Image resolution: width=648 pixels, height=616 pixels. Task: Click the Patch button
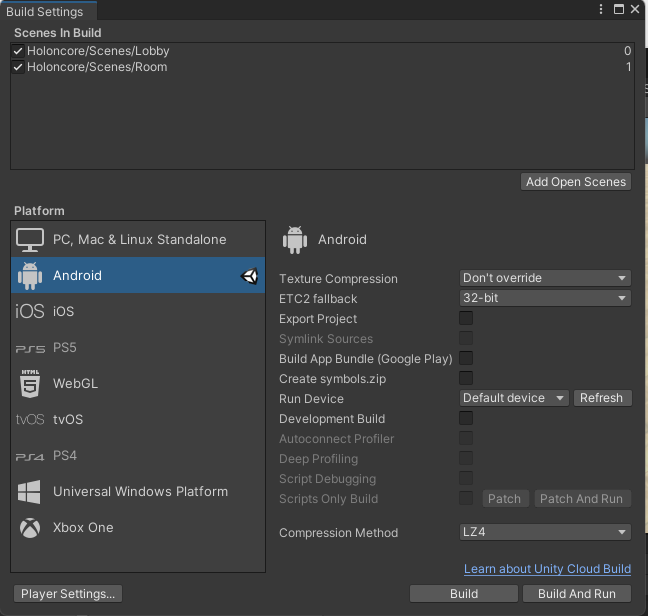pyautogui.click(x=505, y=499)
